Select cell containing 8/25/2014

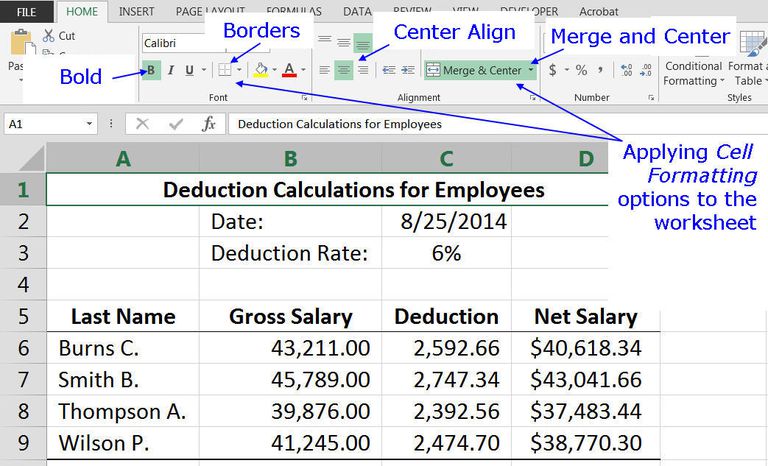click(446, 221)
